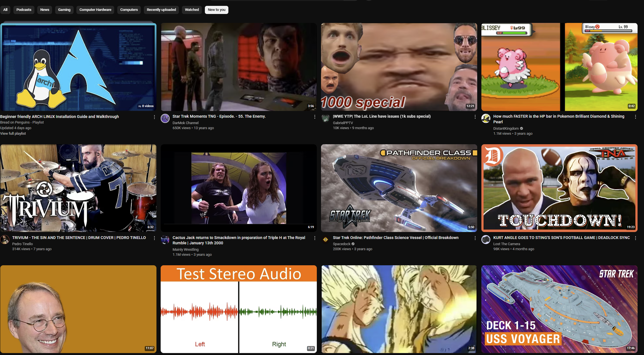
Task: Select the Recently uploaded filter chip
Action: click(x=161, y=10)
